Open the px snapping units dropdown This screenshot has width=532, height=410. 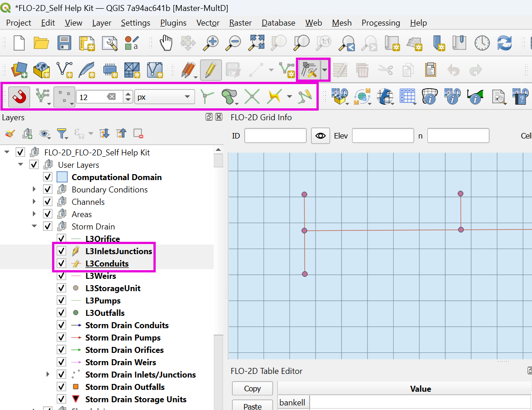[164, 97]
